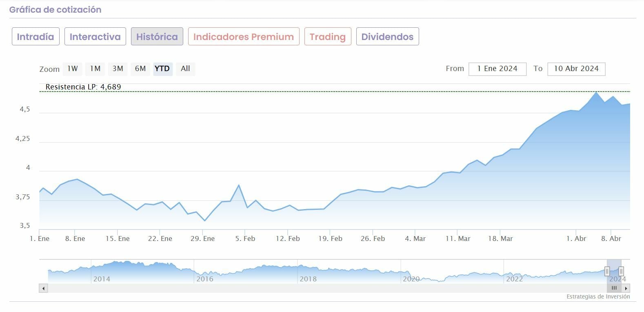
Task: Click the left range handle in navigator
Action: point(607,271)
